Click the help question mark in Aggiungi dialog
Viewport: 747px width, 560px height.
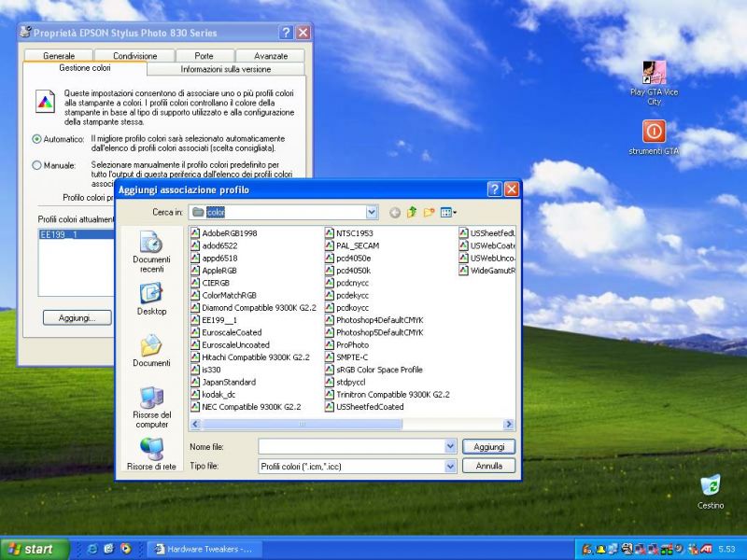pyautogui.click(x=495, y=189)
